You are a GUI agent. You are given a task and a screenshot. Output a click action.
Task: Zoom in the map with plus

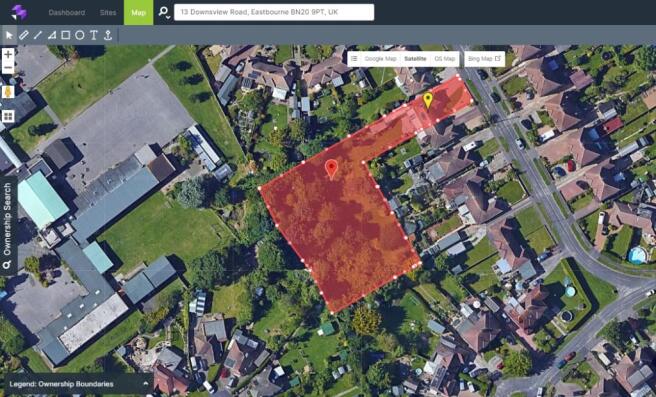pos(8,54)
